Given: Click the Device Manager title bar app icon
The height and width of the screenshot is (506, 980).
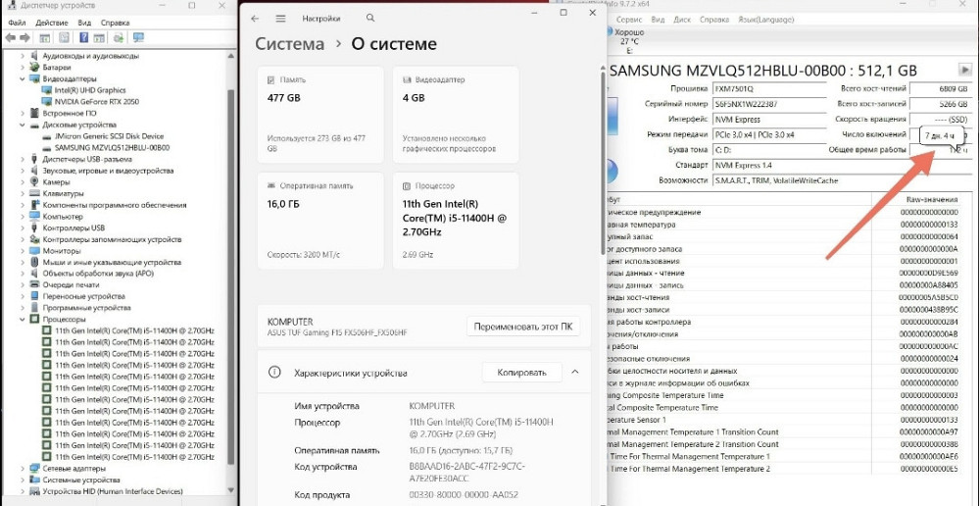Looking at the screenshot, I should pyautogui.click(x=11, y=6).
